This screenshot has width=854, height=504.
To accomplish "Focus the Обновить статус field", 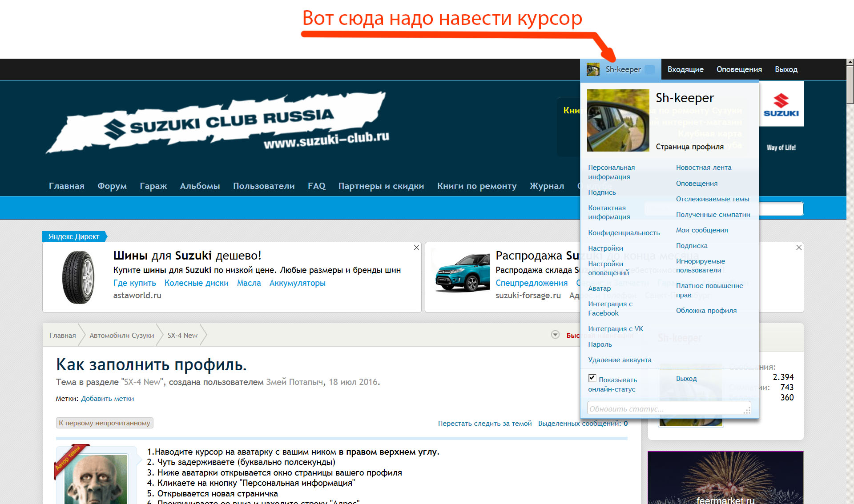I will (669, 408).
